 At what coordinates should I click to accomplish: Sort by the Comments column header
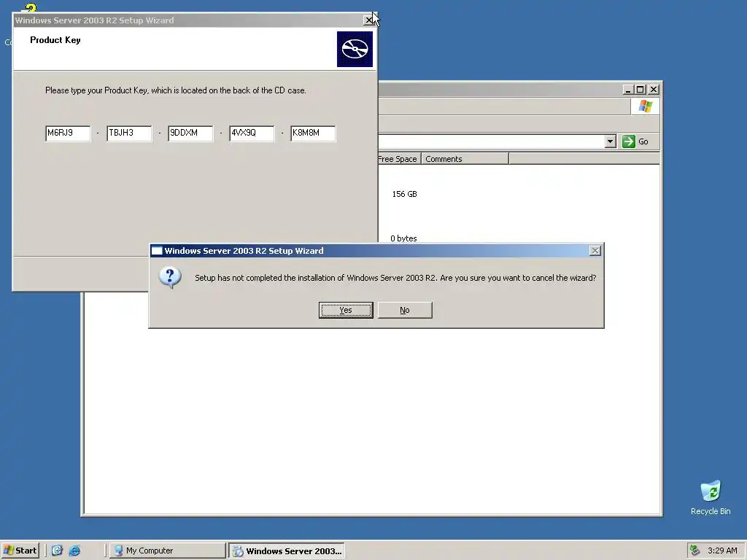465,158
